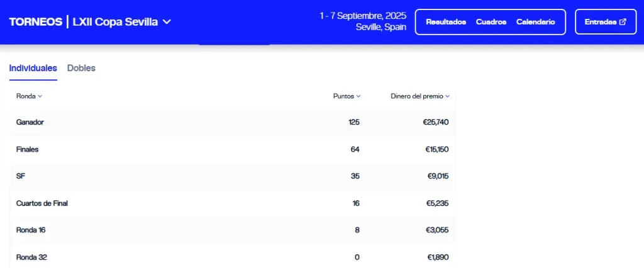Click the Cuartos de Final row label

[x=42, y=203]
